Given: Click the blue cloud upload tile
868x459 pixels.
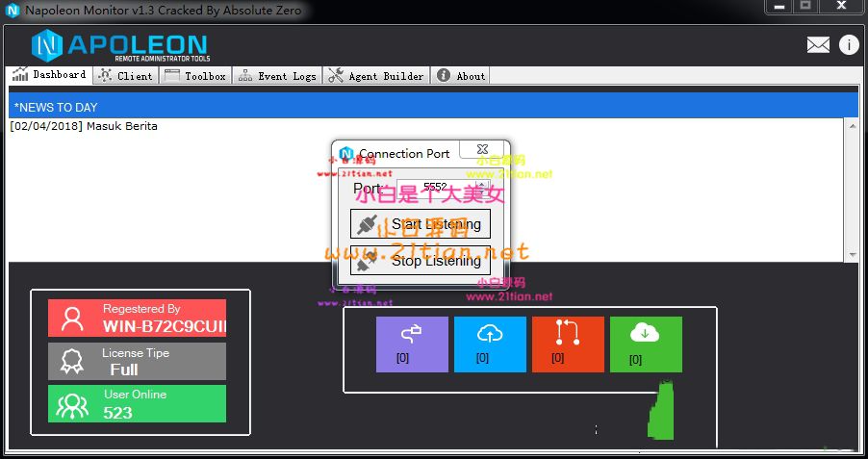Looking at the screenshot, I should pos(490,344).
